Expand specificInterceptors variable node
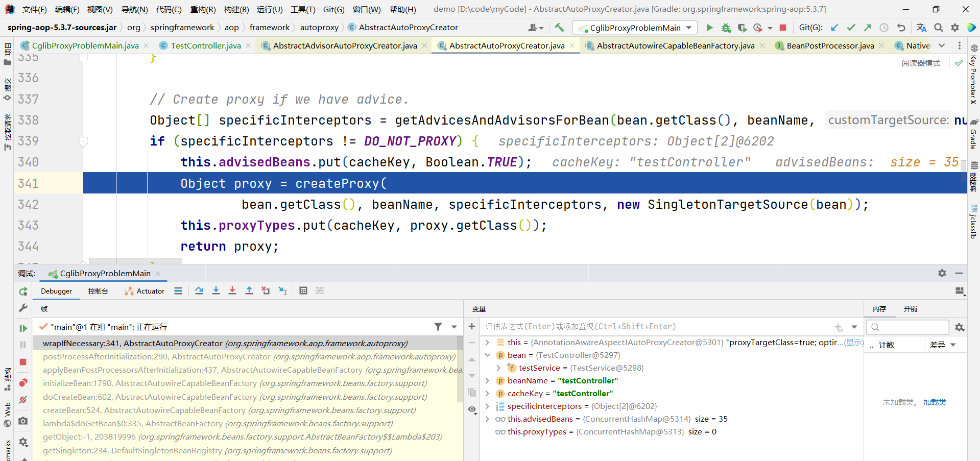The height and width of the screenshot is (461, 980). coord(487,406)
